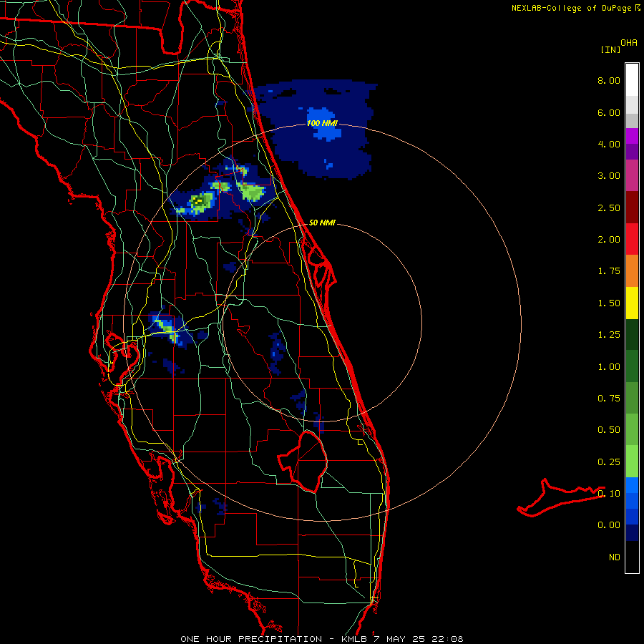The image size is (644, 644).
Task: Click the light-blue offshore rain core near 100 NMI label
Action: [324, 123]
